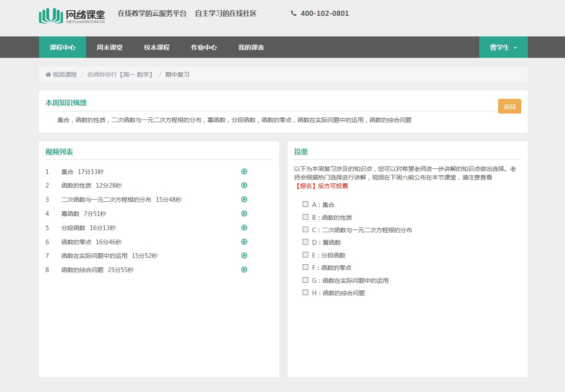Image resolution: width=565 pixels, height=392 pixels.
Task: Play the 函数的综合问题 video
Action: pos(244,269)
